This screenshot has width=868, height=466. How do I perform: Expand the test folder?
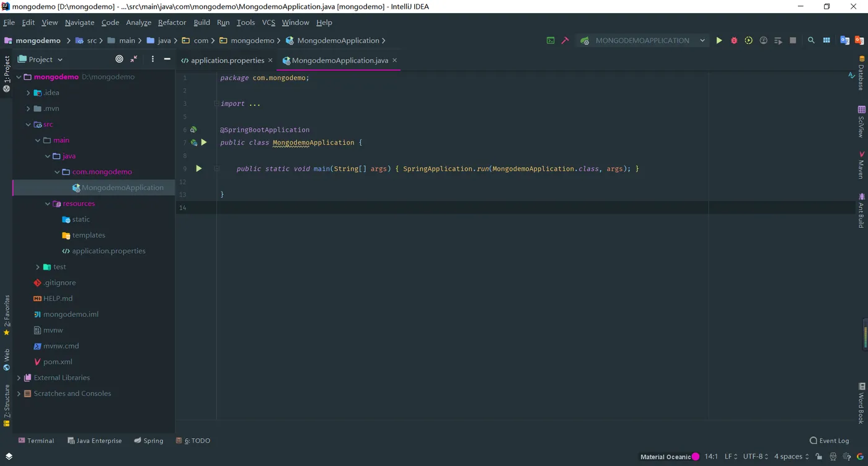38,267
